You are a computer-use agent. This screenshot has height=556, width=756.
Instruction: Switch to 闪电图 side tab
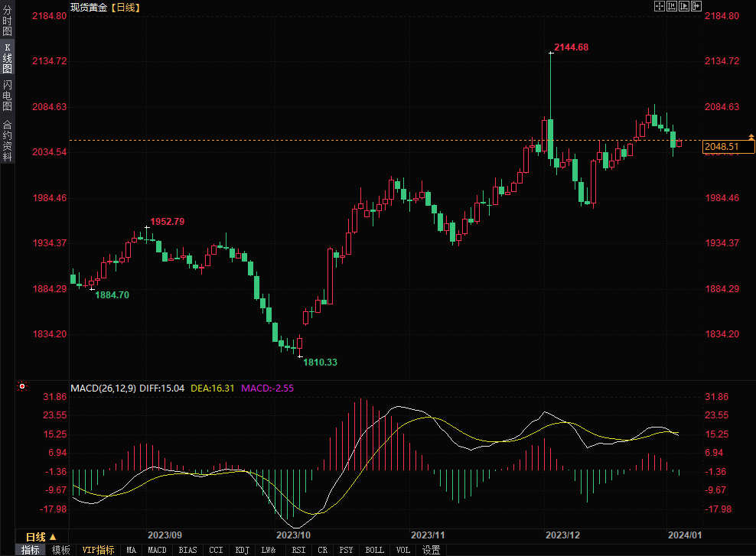[7, 96]
